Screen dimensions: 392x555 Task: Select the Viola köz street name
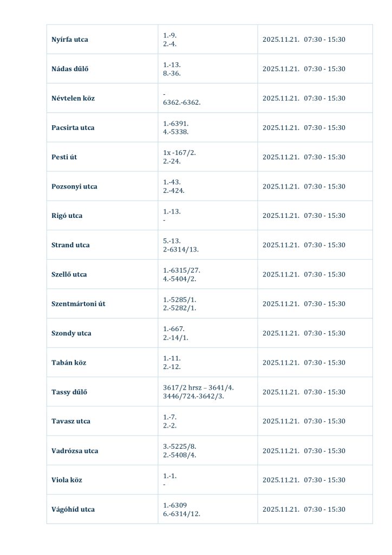tap(67, 480)
